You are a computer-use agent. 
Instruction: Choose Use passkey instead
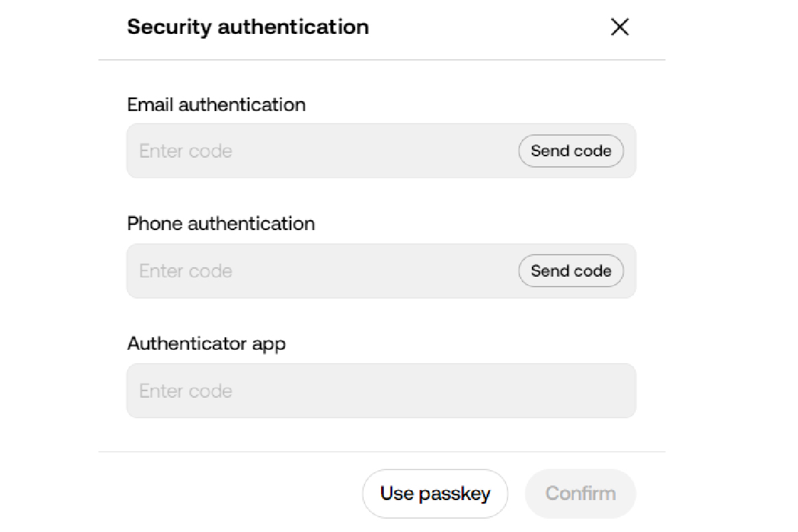pos(435,493)
